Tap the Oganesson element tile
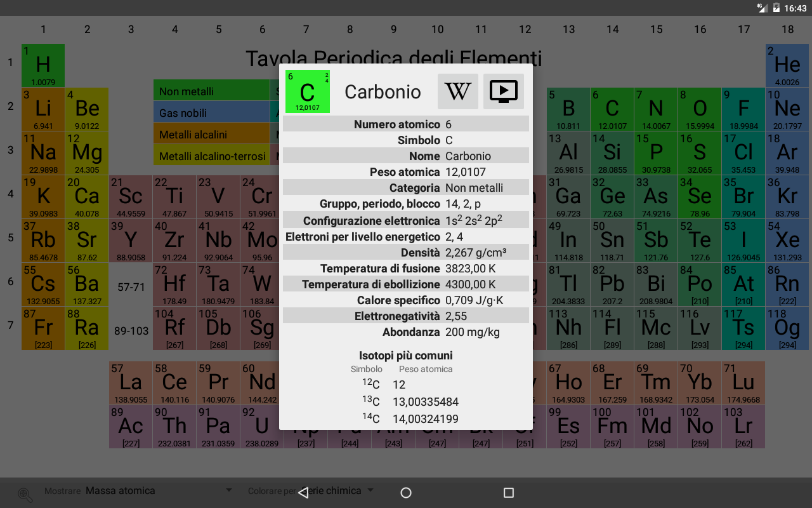This screenshot has height=508, width=812. pos(787,328)
